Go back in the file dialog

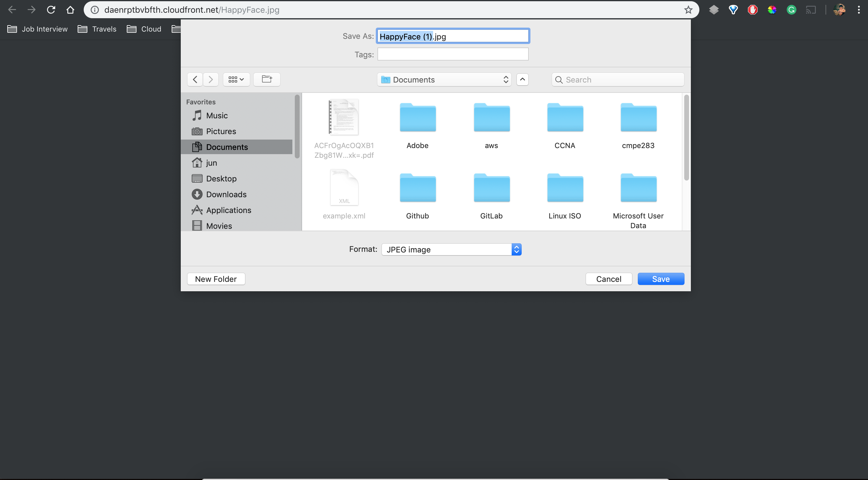195,79
